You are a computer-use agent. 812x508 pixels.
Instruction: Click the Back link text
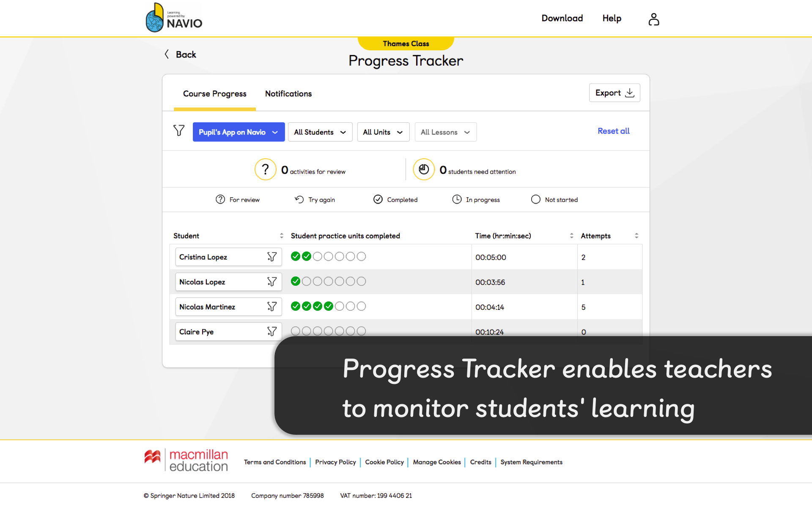[186, 55]
